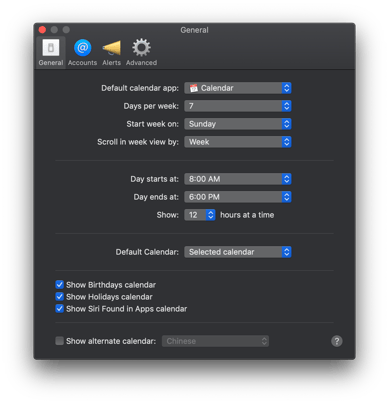Image resolution: width=389 pixels, height=404 pixels.
Task: Open the Start week on dropdown
Action: (238, 124)
